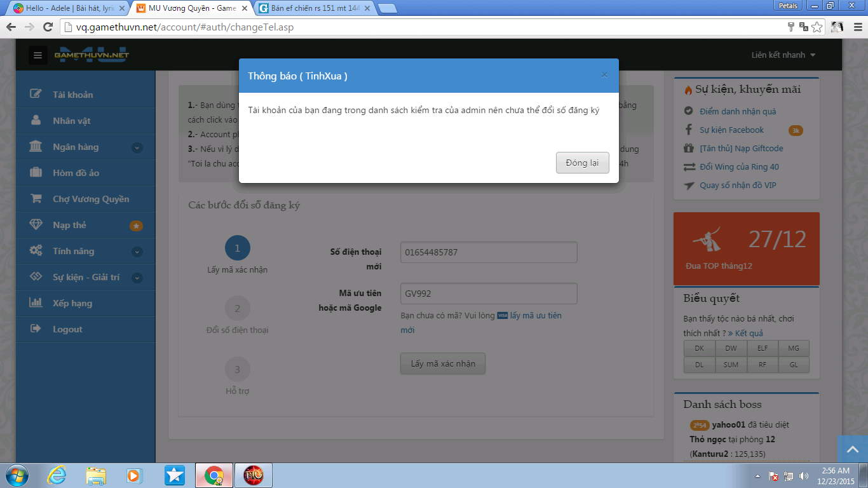Viewport: 868px width, 488px height.
Task: Expand the Tính năng submenu arrow
Action: coord(137,252)
